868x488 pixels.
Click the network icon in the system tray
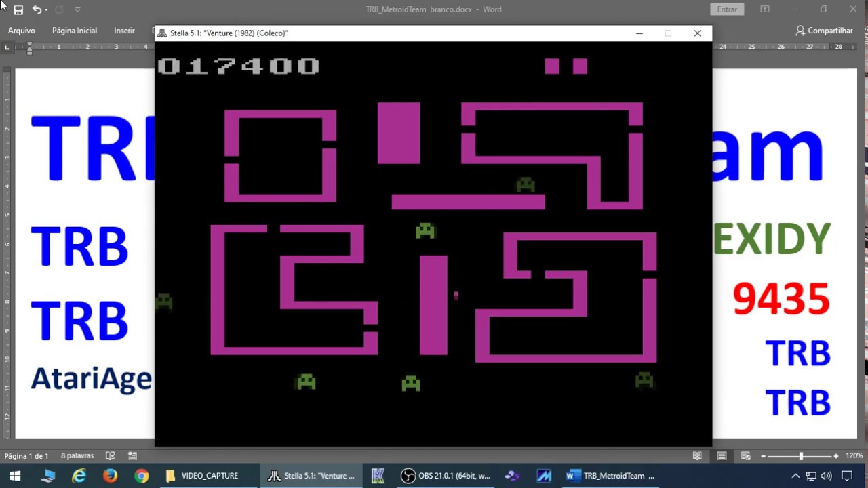pos(812,476)
